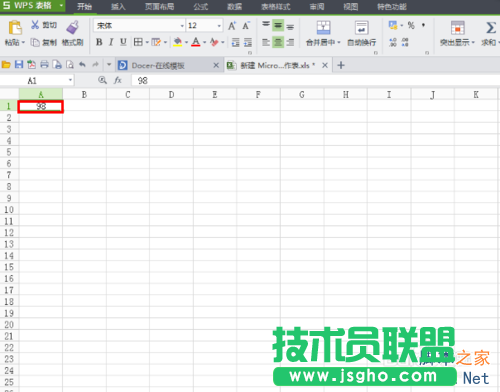The image size is (500, 392).
Task: Switch to the 审阅 ribbon tab
Action: coord(317,7)
